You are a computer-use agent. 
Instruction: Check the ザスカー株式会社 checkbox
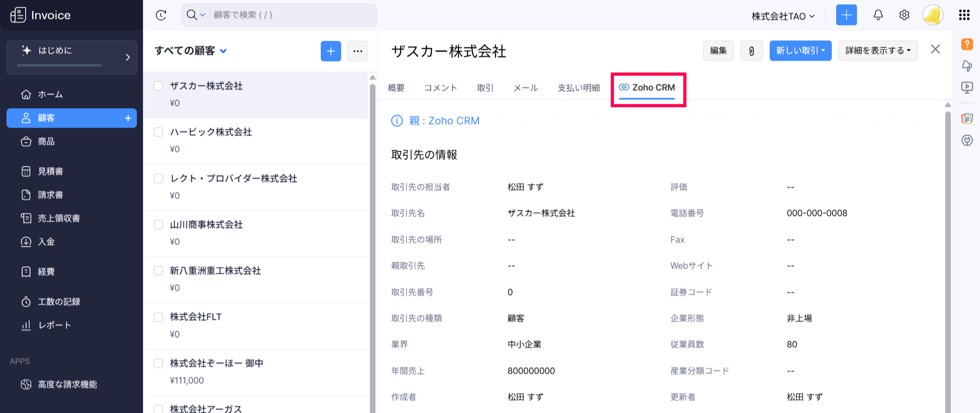click(x=159, y=86)
